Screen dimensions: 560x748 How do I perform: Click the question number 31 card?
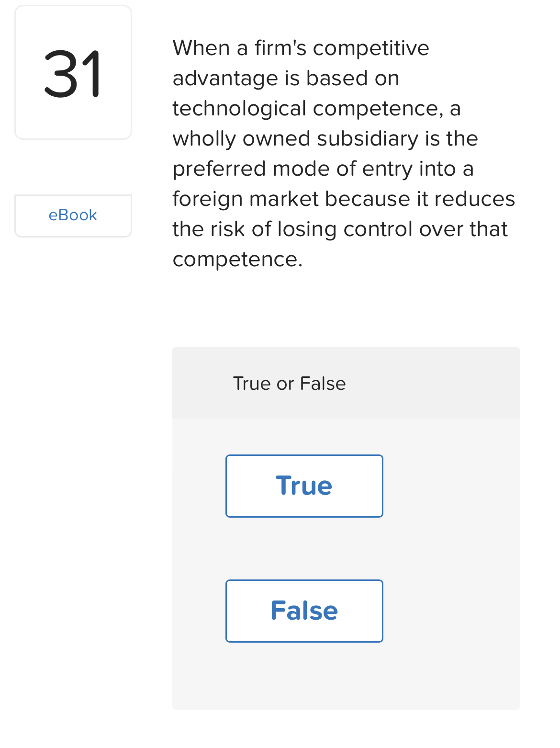[73, 72]
